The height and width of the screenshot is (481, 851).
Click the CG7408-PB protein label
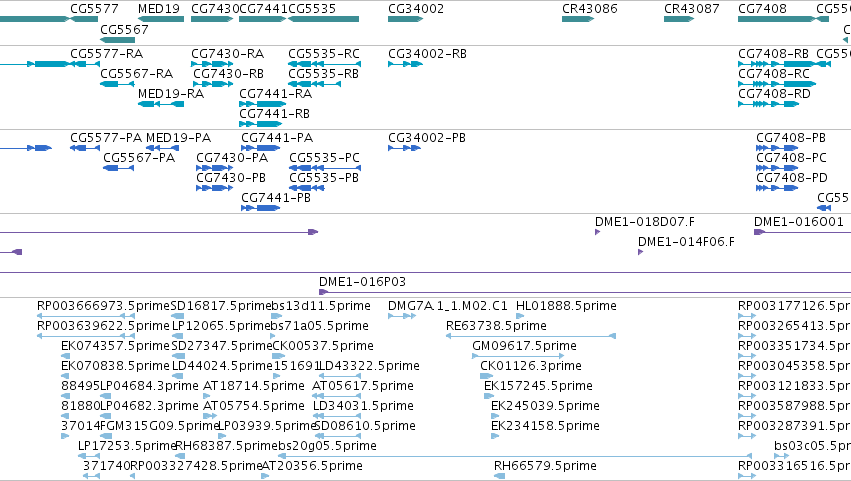[791, 137]
